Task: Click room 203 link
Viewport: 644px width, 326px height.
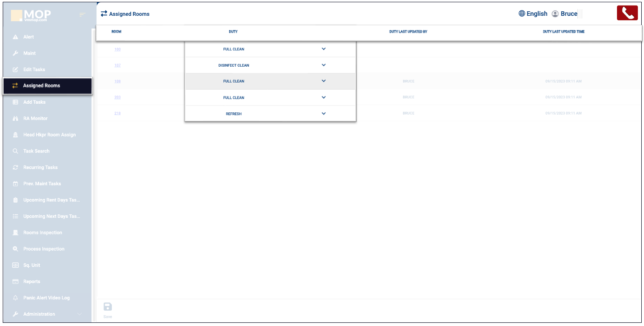Action: [118, 97]
